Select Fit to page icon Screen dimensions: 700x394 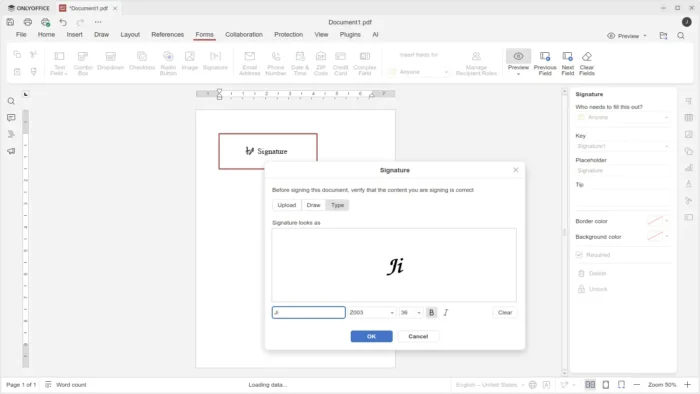point(606,385)
